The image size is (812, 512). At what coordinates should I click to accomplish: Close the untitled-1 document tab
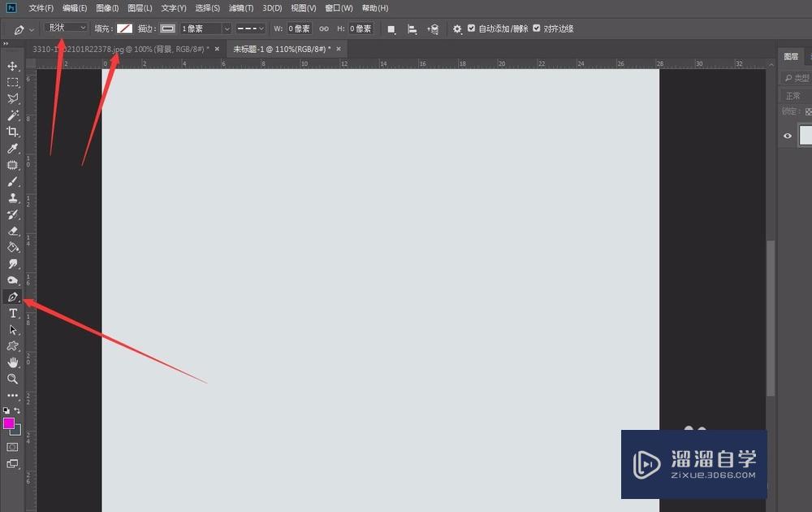(x=339, y=50)
